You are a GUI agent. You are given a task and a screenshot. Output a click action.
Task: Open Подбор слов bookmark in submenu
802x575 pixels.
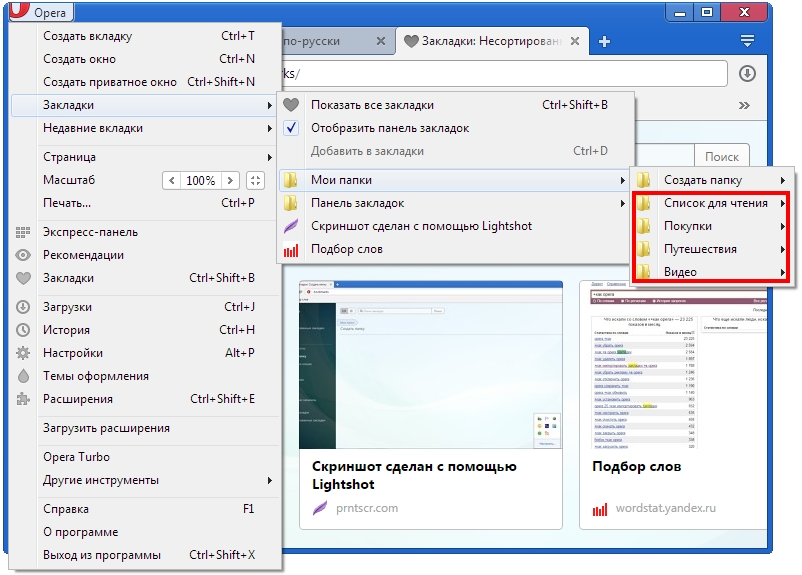[455, 249]
